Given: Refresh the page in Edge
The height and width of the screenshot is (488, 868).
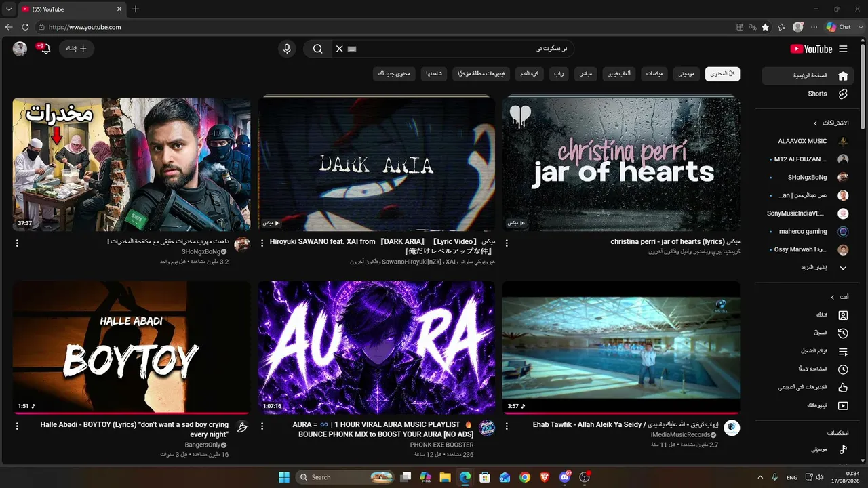Looking at the screenshot, I should point(25,27).
